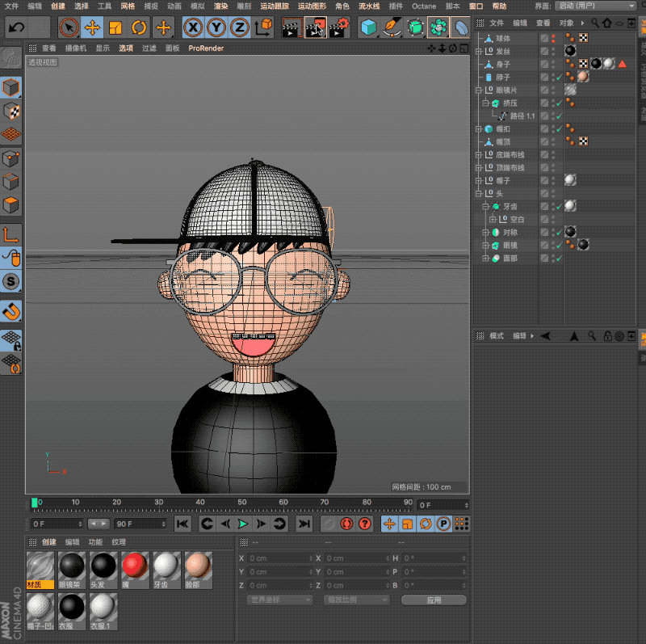
Task: Toggle enable checkmark for 挤压 object
Action: tap(559, 103)
